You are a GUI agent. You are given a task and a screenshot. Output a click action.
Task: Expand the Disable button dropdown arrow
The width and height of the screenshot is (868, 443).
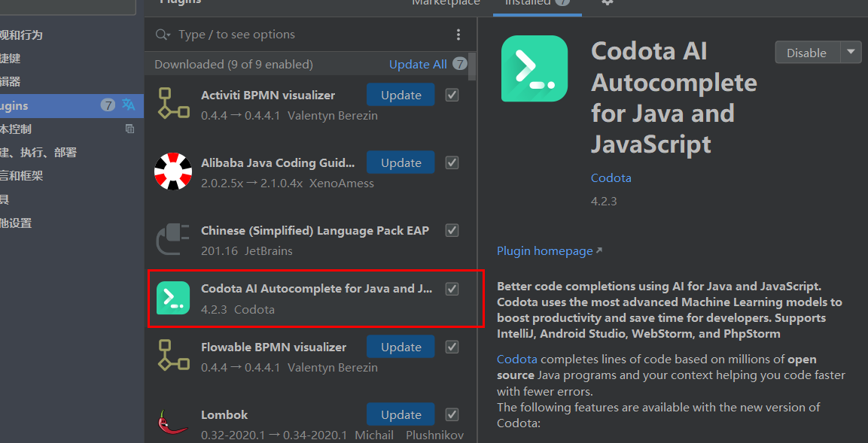click(851, 53)
